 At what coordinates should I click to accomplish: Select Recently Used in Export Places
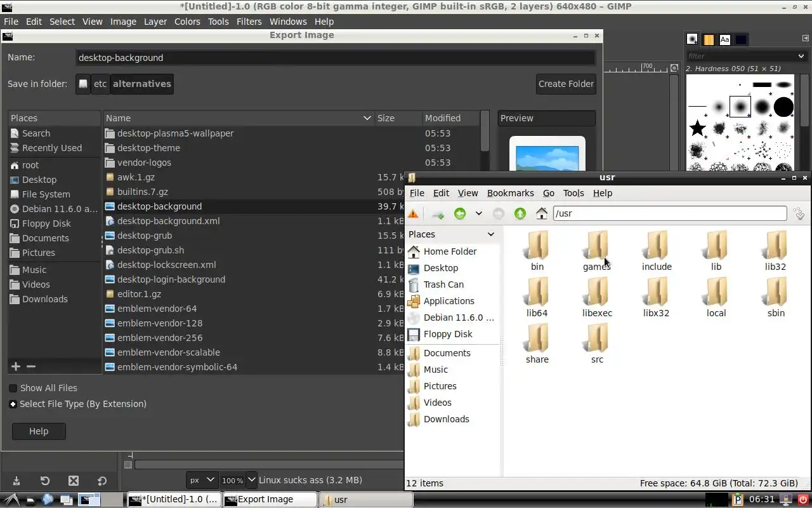[x=52, y=148]
